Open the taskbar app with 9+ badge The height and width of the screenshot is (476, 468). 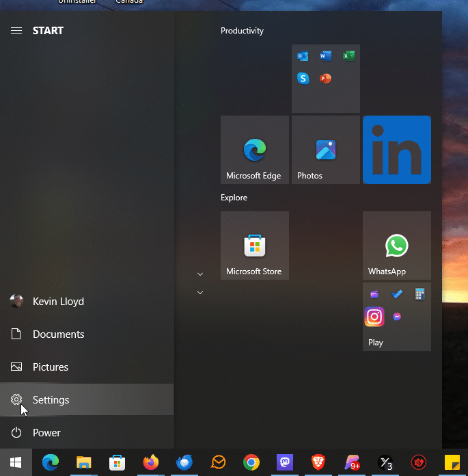(x=352, y=462)
